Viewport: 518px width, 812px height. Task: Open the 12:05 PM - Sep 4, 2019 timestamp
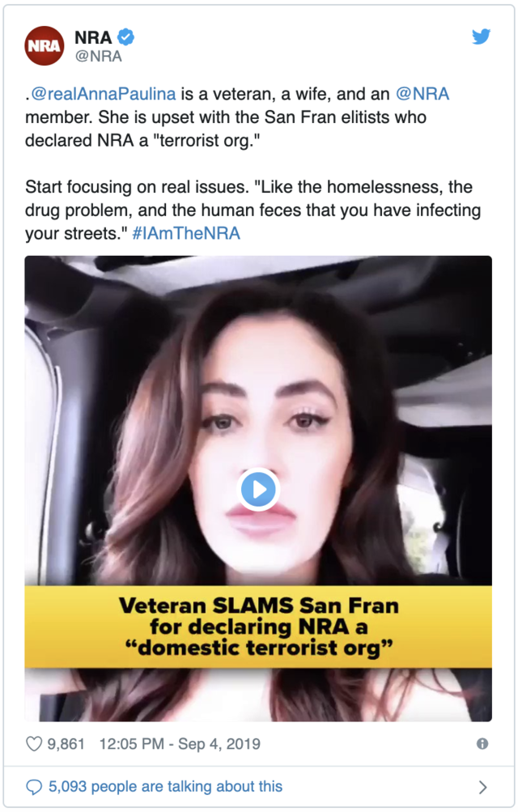click(x=180, y=744)
